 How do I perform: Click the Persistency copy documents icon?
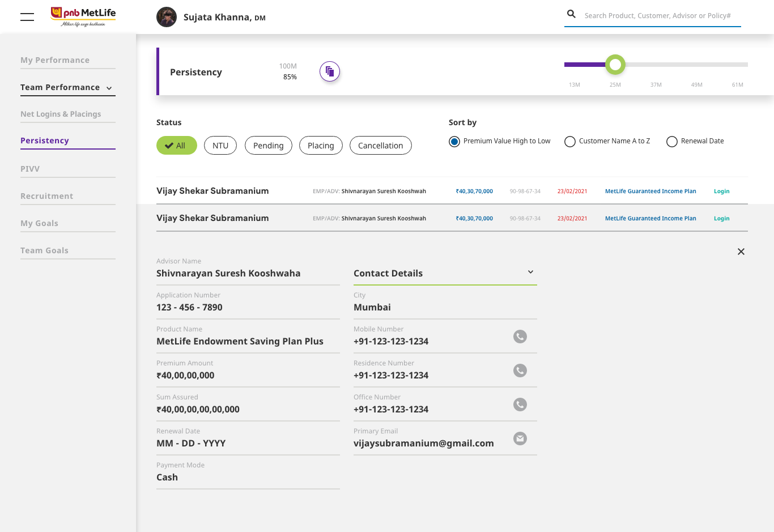(330, 71)
